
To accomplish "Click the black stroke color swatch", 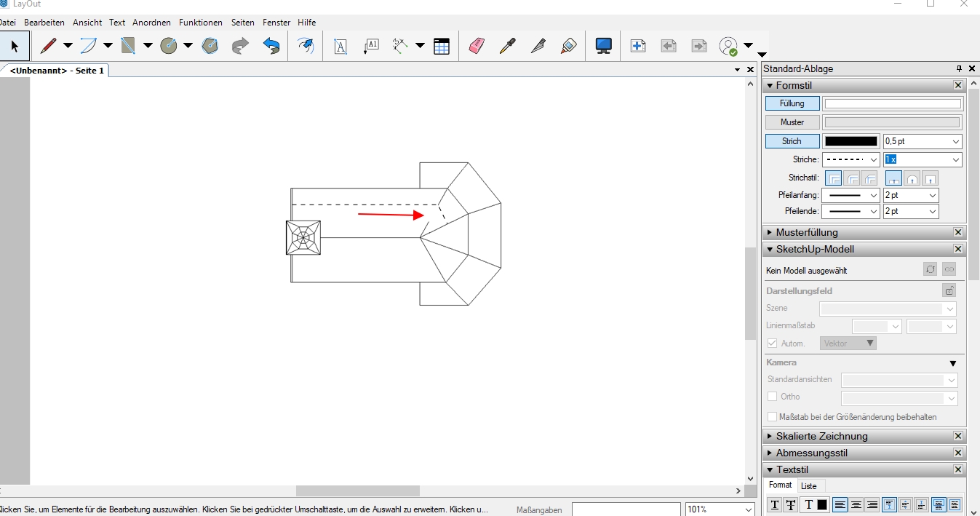I will click(850, 141).
